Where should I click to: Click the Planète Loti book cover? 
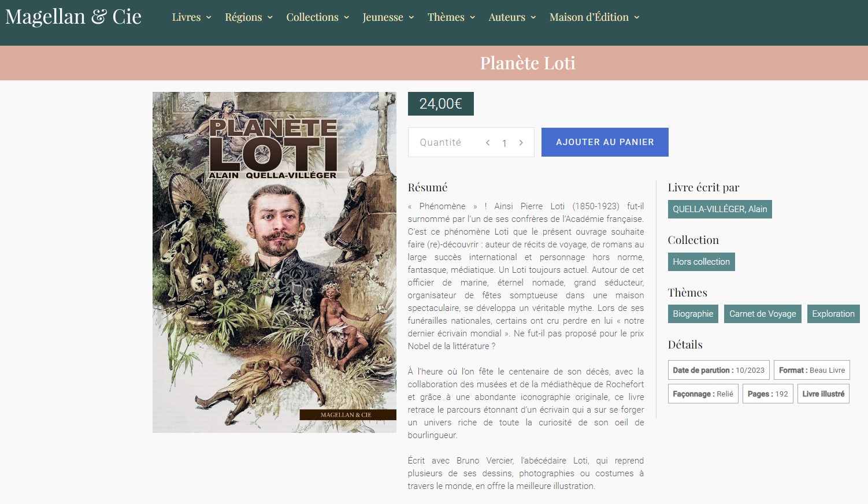pyautogui.click(x=275, y=262)
